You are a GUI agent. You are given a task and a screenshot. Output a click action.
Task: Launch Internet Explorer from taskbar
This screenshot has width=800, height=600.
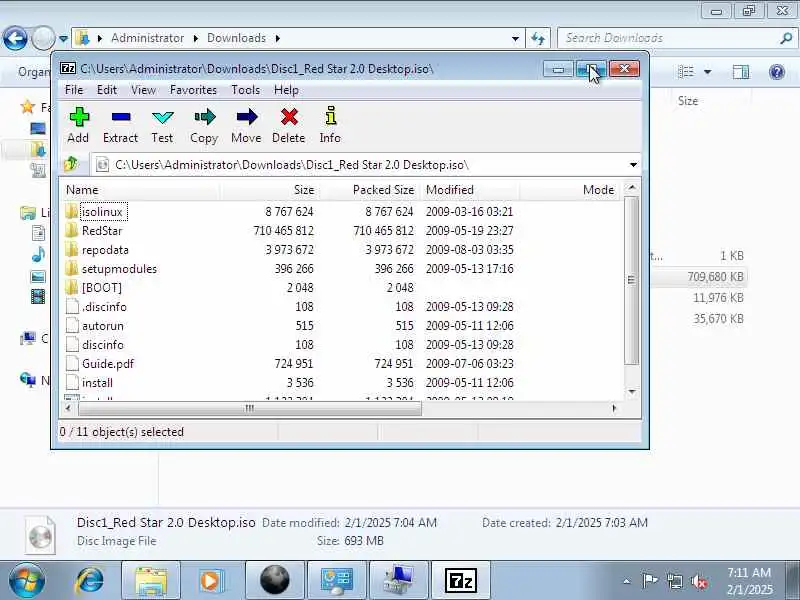click(90, 581)
